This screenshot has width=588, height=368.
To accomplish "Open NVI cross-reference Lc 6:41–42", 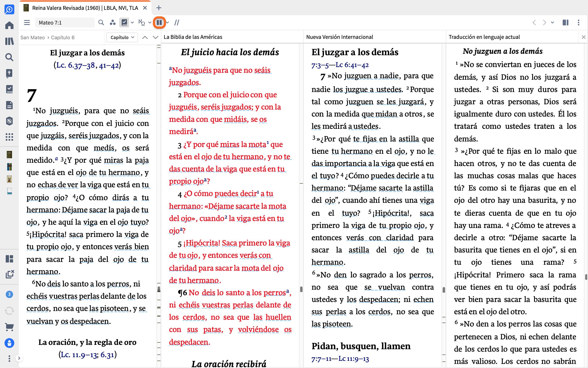I will pos(352,65).
